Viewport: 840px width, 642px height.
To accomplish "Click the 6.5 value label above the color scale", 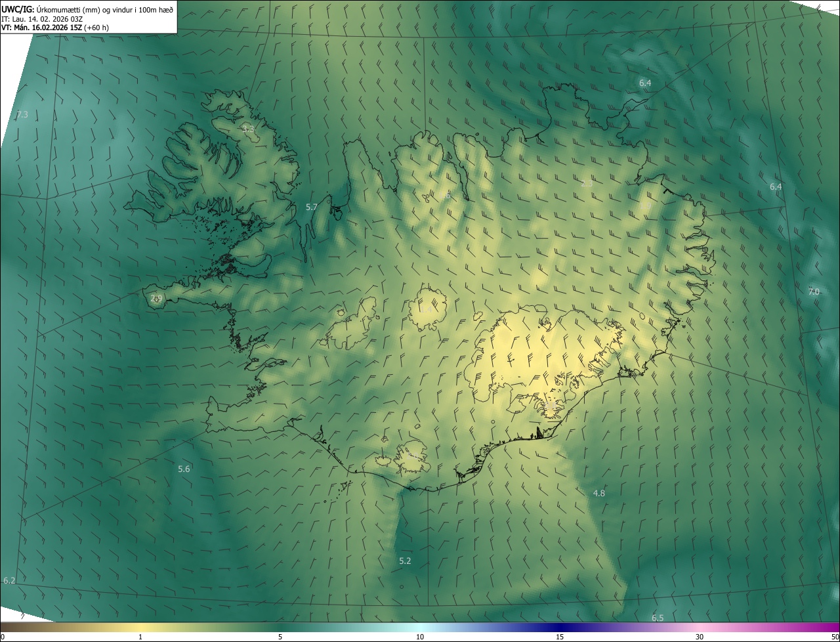I will pos(658,618).
